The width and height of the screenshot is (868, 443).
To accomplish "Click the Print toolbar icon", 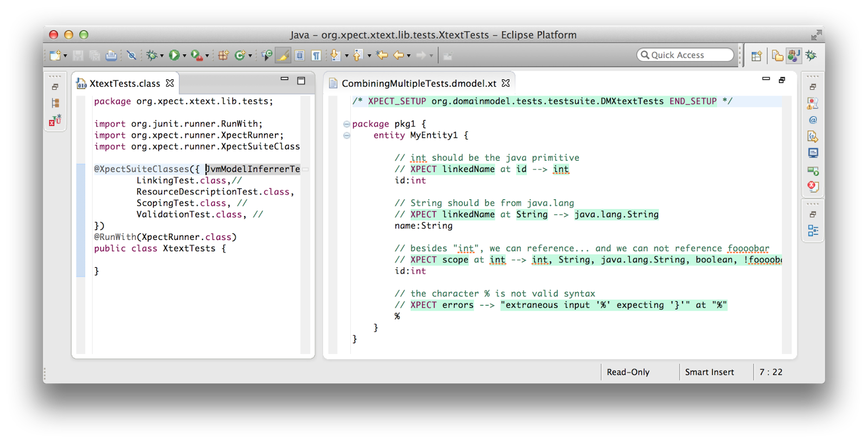I will [111, 55].
